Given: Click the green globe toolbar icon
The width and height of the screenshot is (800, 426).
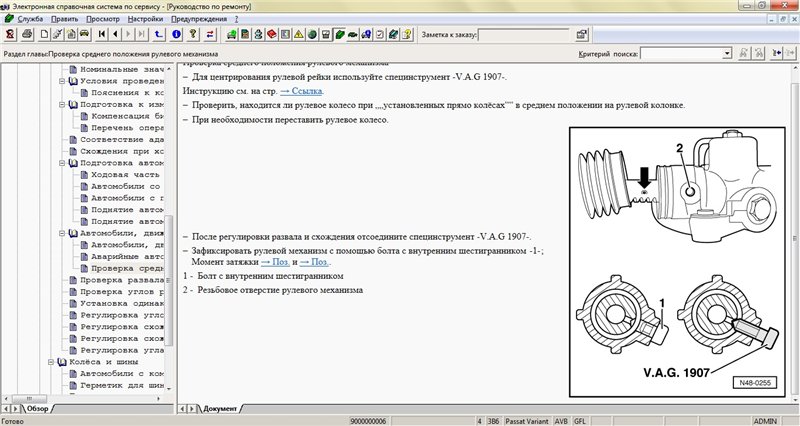Looking at the screenshot, I should (x=312, y=34).
